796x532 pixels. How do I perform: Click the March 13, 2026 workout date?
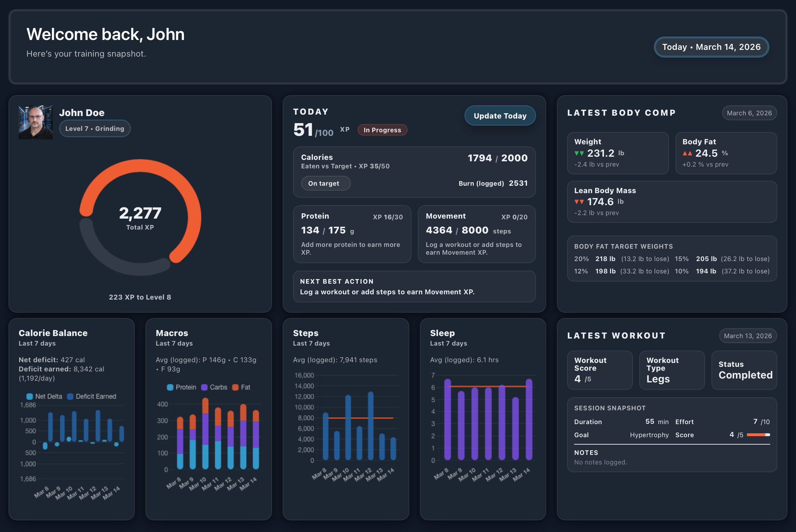pos(748,336)
